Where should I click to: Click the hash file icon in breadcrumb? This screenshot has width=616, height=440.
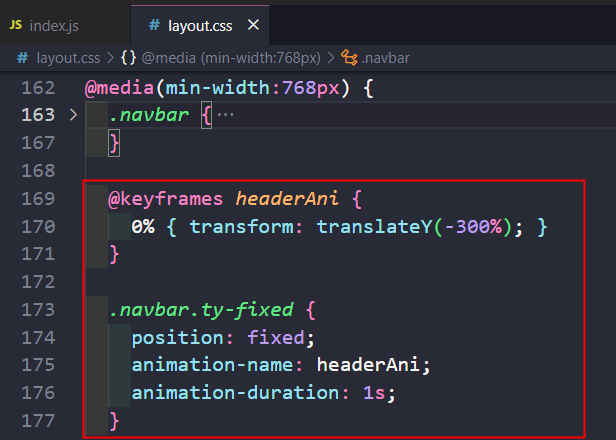pos(21,57)
